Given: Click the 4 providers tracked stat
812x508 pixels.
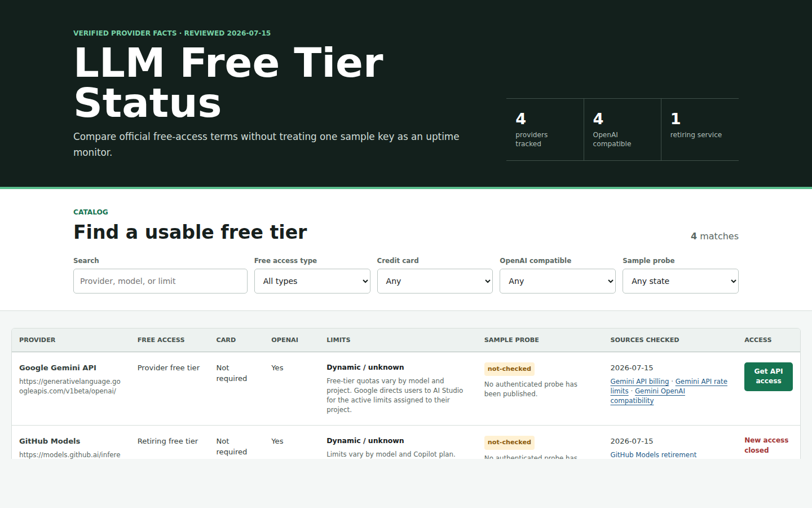Looking at the screenshot, I should [545, 130].
